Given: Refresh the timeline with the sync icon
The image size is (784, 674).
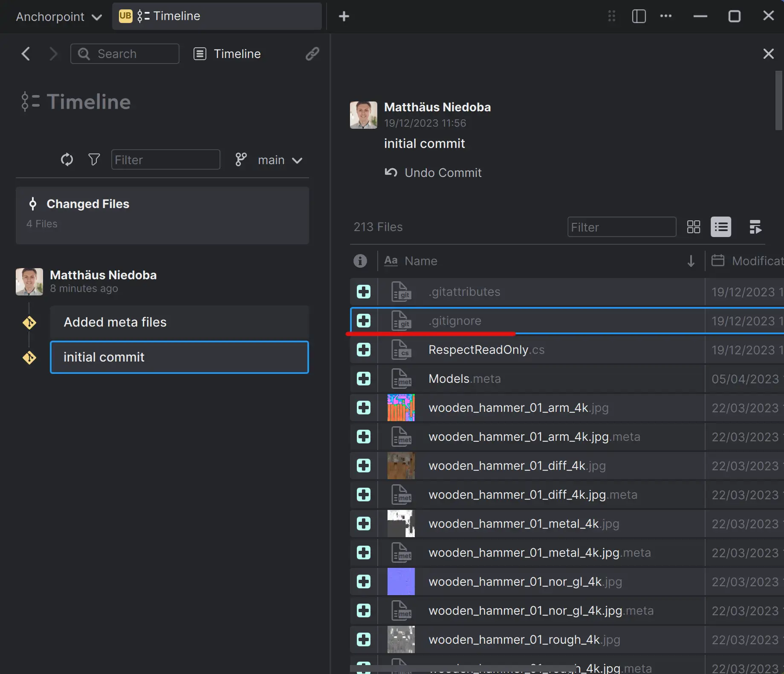Looking at the screenshot, I should (67, 159).
